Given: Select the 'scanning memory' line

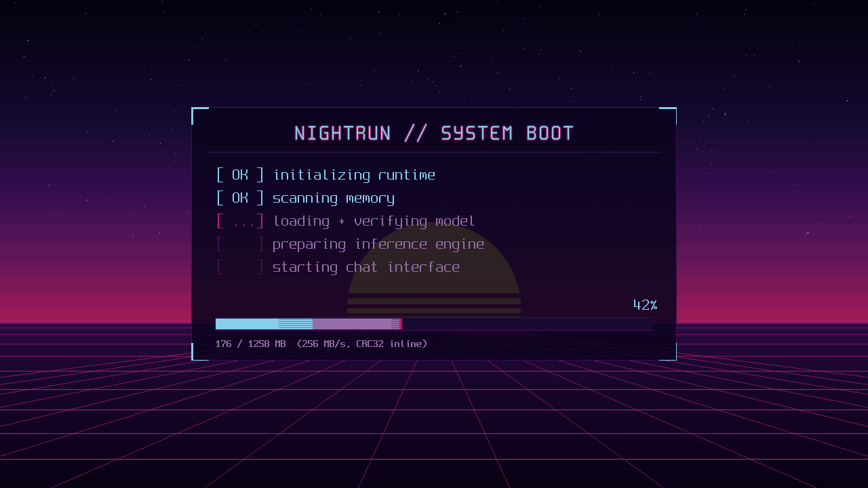Looking at the screenshot, I should click(334, 198).
